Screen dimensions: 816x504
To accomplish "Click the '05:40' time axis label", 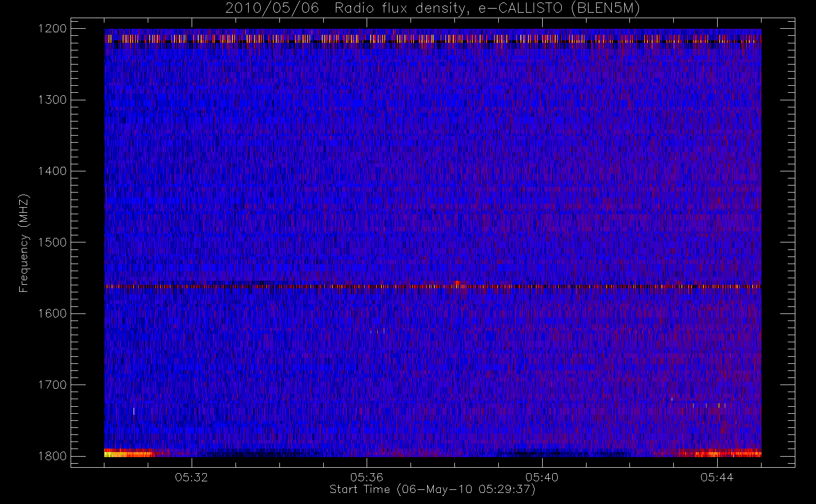I will pos(542,477).
